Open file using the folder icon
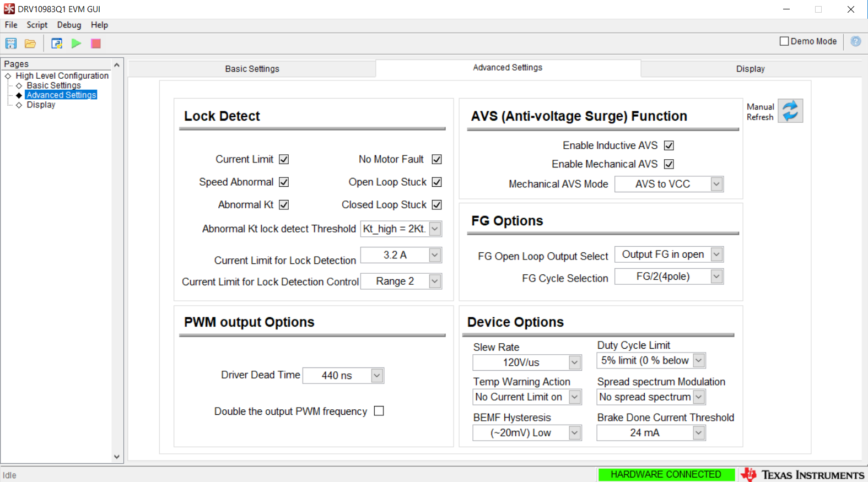Viewport: 868px width, 482px height. tap(30, 44)
